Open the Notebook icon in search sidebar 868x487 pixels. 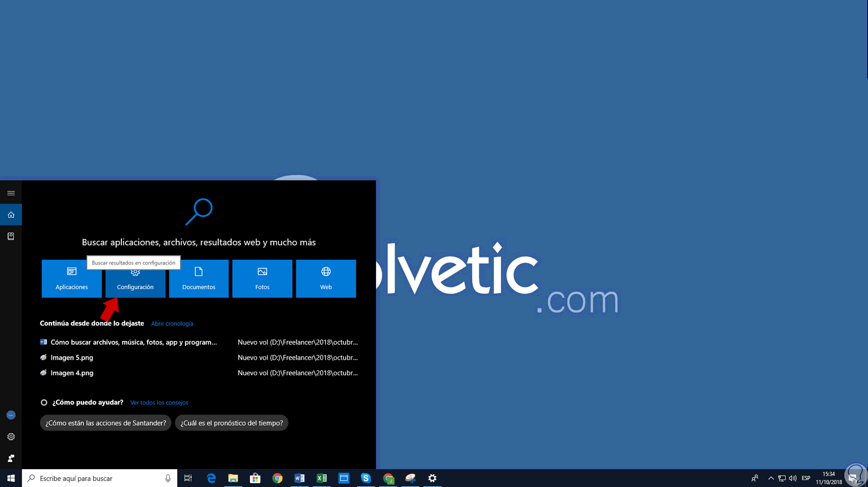click(11, 236)
